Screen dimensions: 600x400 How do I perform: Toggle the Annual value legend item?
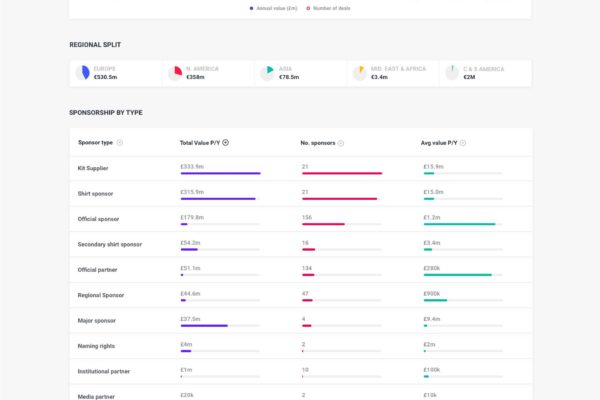coord(275,8)
